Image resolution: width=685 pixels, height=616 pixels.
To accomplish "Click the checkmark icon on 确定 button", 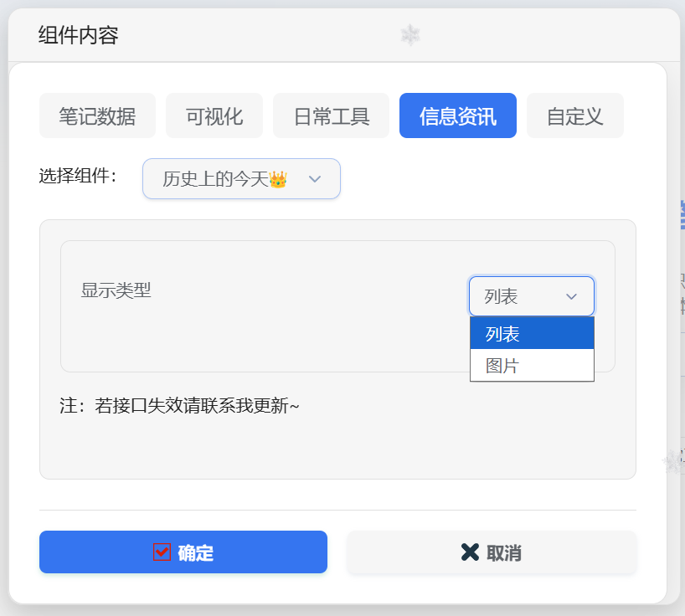I will point(162,552).
